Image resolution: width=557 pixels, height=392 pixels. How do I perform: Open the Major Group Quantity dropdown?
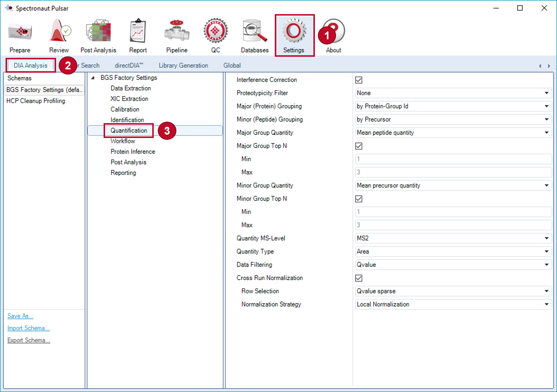click(453, 132)
